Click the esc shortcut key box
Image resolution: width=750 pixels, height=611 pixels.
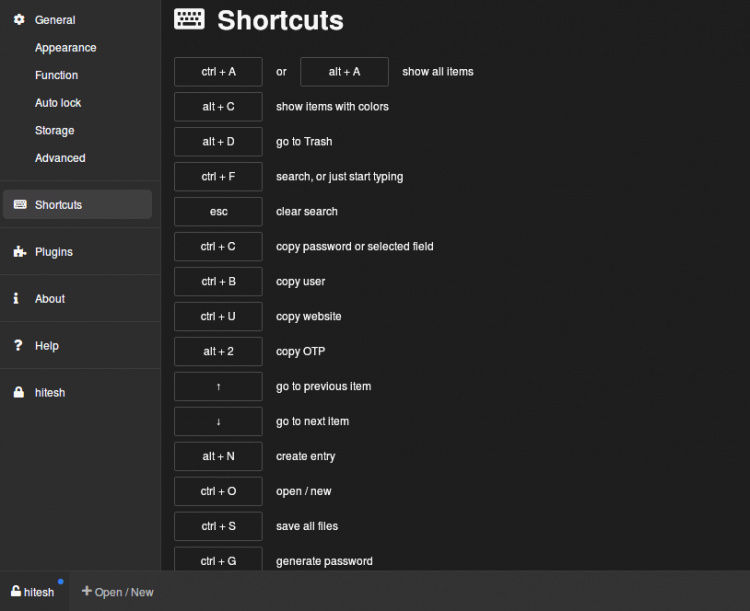[x=218, y=212]
